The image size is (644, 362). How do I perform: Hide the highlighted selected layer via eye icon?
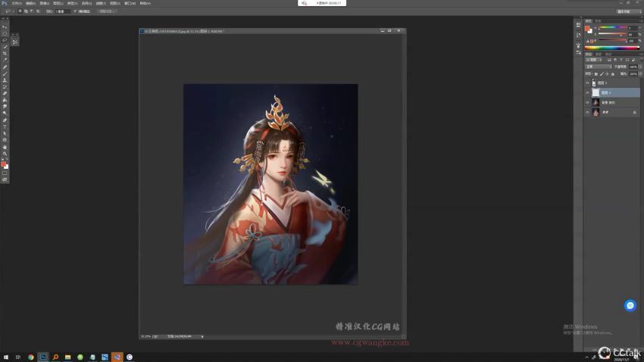[x=587, y=92]
